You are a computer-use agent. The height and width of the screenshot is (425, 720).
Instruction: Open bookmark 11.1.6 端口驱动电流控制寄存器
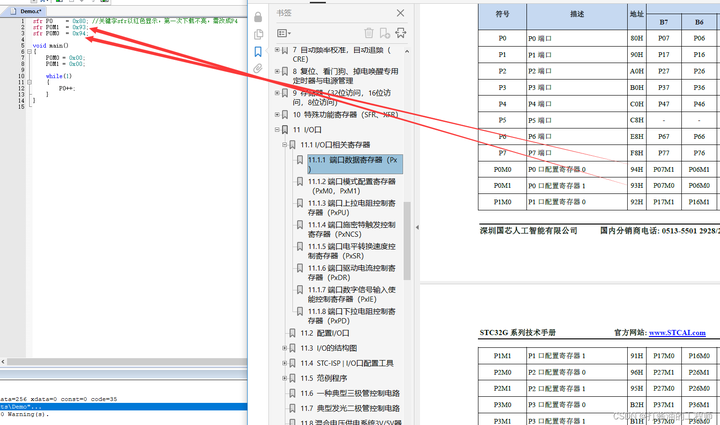[352, 272]
